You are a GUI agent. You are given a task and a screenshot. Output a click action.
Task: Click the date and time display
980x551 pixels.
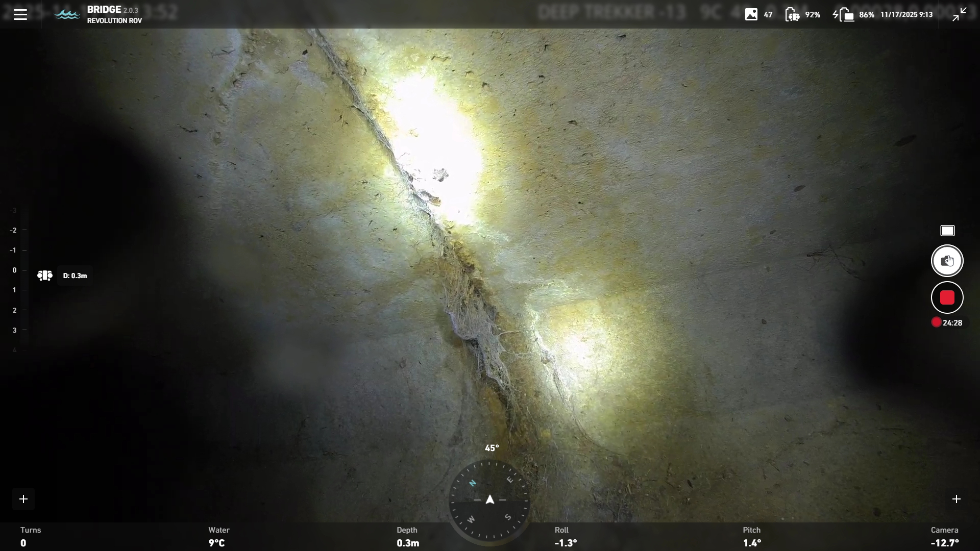(x=906, y=14)
